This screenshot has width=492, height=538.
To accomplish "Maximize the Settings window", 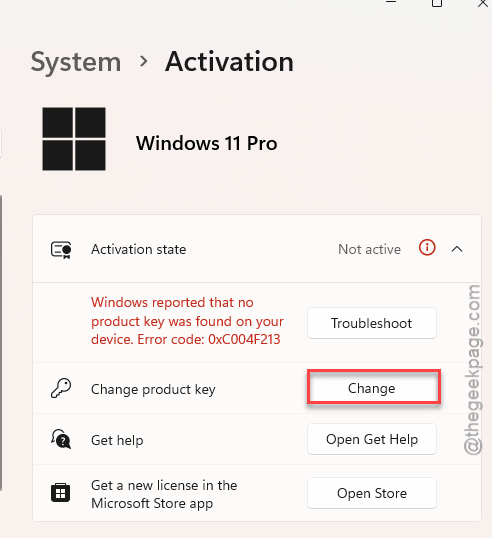I will [437, 3].
